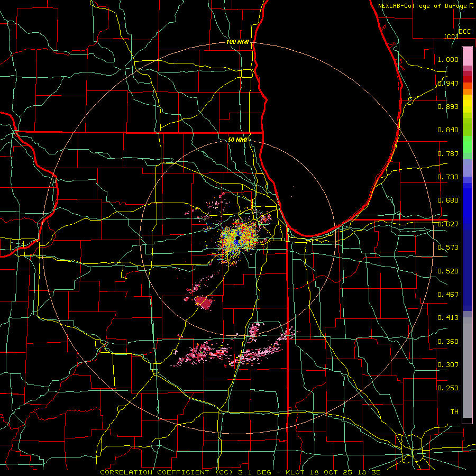
Task: Click the [CC] units label
Action: pyautogui.click(x=451, y=36)
